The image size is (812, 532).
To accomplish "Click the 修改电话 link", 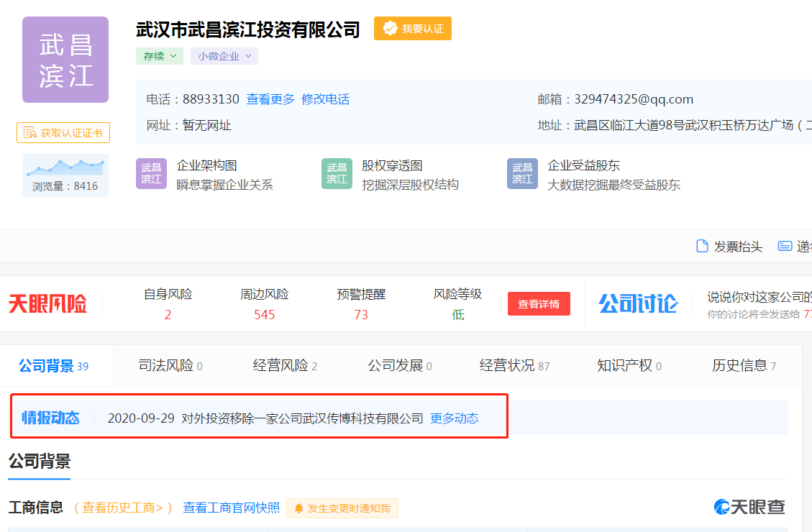I will [x=326, y=98].
